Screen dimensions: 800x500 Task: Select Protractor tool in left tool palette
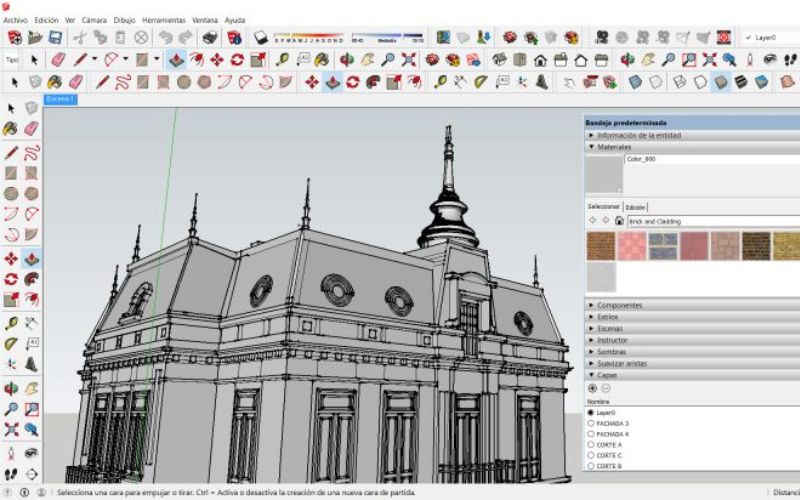coord(11,343)
